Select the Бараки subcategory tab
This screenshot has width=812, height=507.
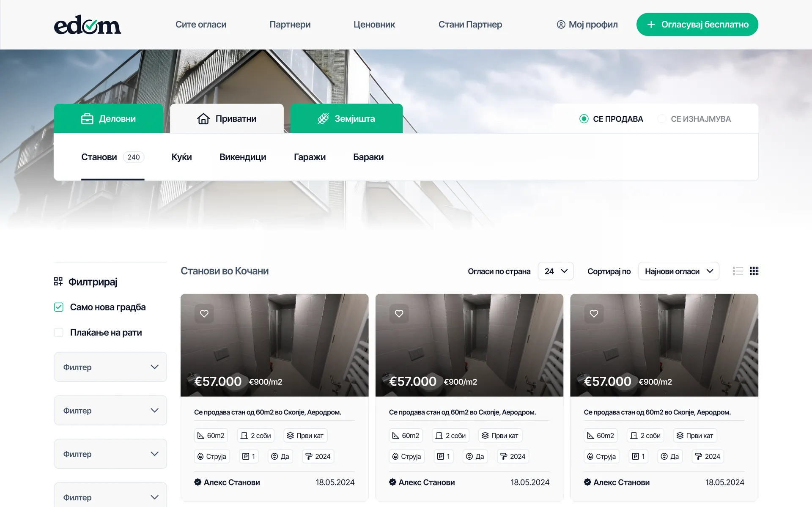[368, 157]
